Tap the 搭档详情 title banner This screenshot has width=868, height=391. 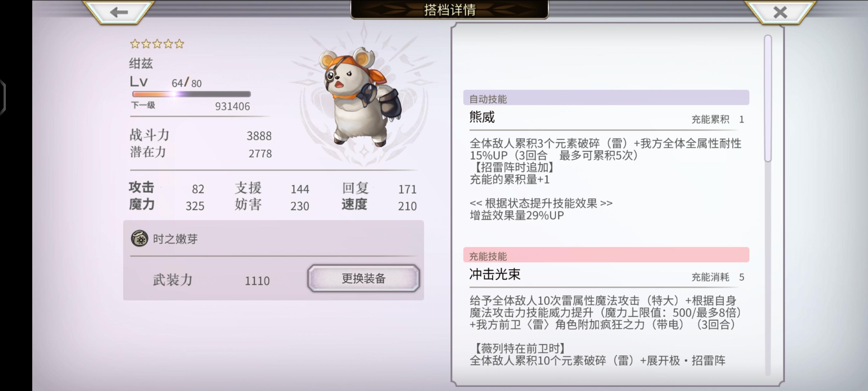click(449, 9)
